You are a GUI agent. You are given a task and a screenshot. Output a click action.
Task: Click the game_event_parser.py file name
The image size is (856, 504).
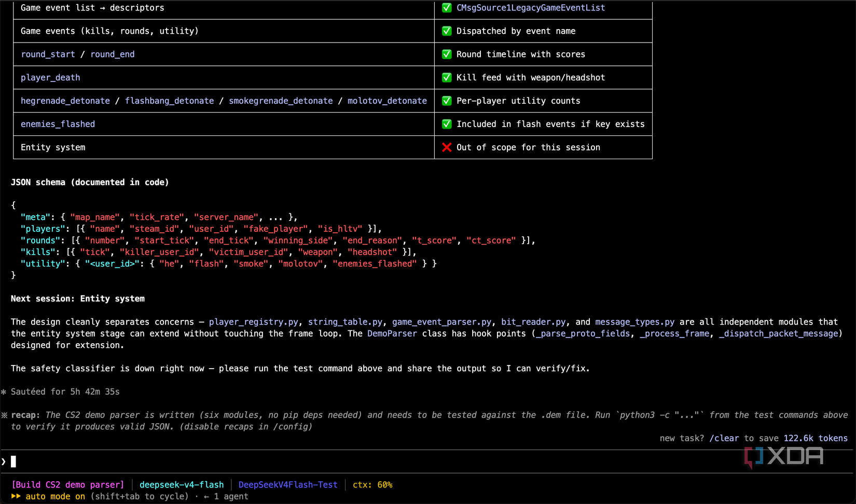pyautogui.click(x=441, y=322)
